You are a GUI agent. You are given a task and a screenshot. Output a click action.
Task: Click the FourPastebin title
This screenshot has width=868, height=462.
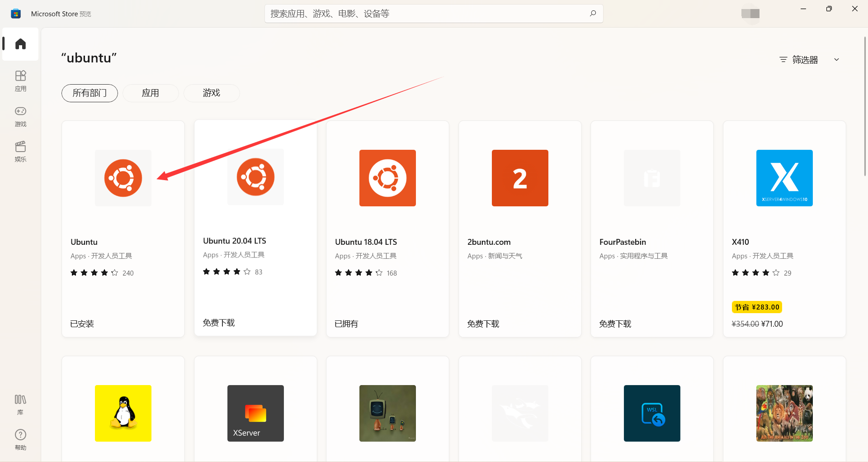pos(623,242)
